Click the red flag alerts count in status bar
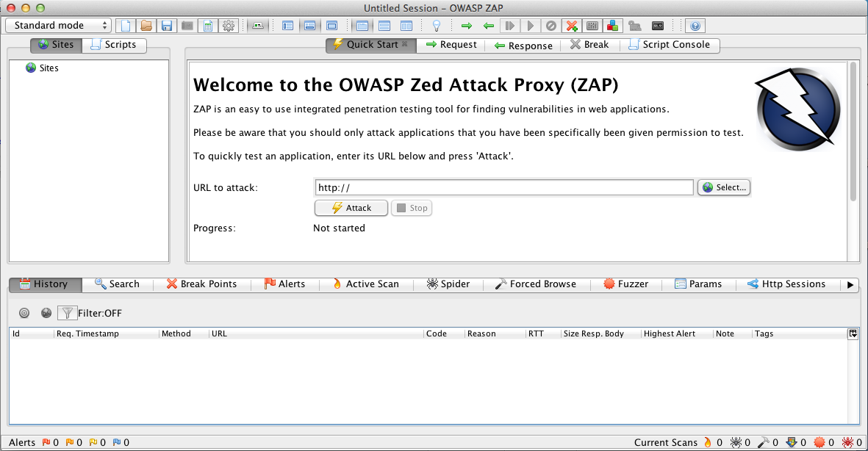 51,443
